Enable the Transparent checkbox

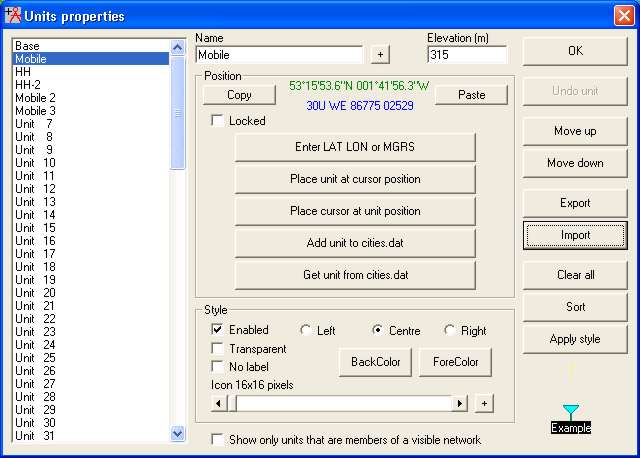tap(218, 348)
